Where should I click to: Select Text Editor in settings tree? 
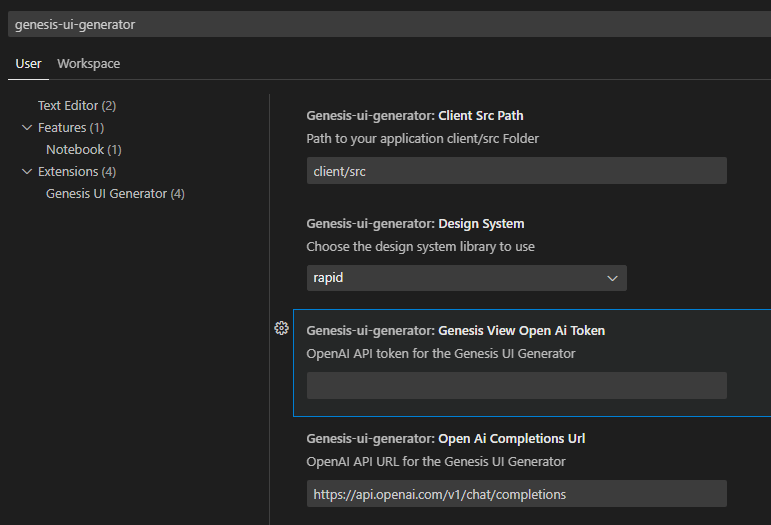(x=77, y=106)
